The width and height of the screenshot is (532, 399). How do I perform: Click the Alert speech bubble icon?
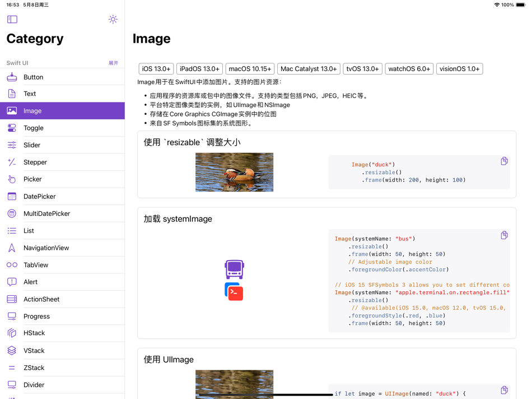[13, 281]
